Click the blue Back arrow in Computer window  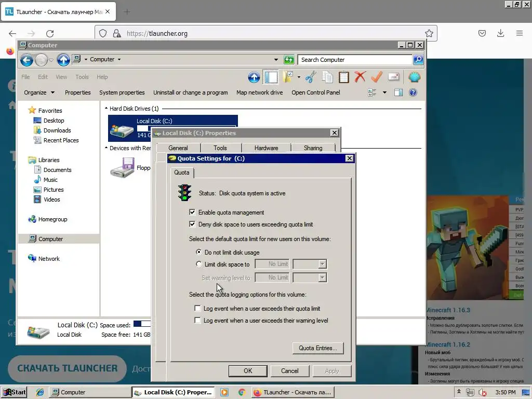[26, 60]
